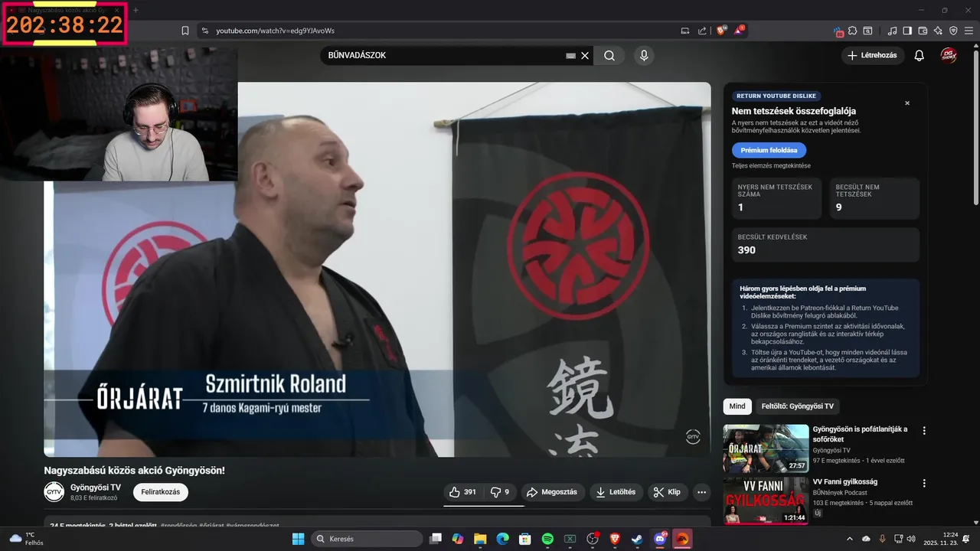Click the share page icon in the address bar
980x551 pixels.
[x=703, y=31]
